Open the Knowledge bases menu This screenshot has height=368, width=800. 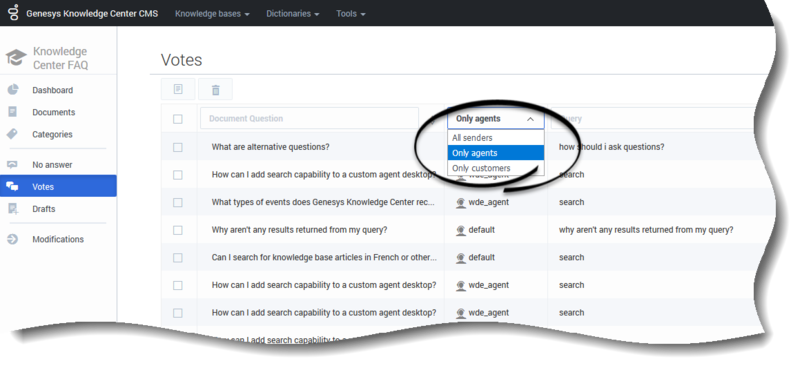(212, 14)
